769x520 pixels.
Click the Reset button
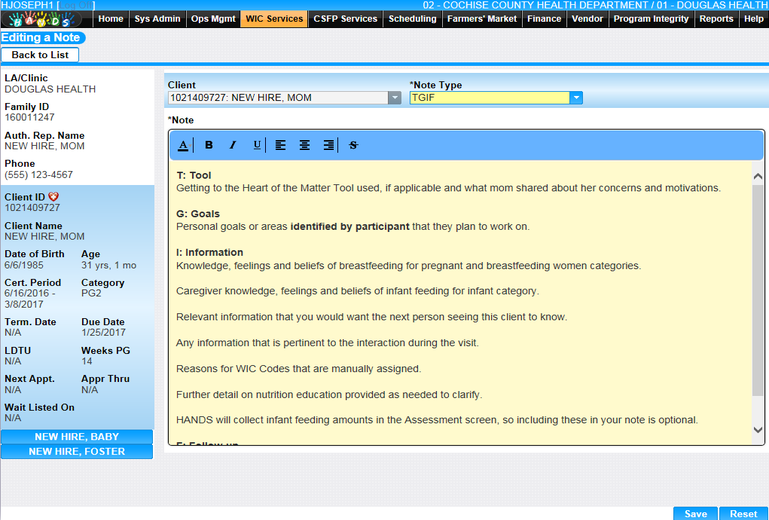point(743,514)
